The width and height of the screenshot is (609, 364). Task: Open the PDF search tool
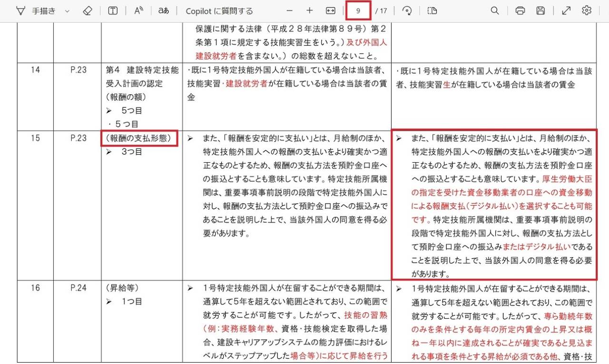pyautogui.click(x=495, y=11)
